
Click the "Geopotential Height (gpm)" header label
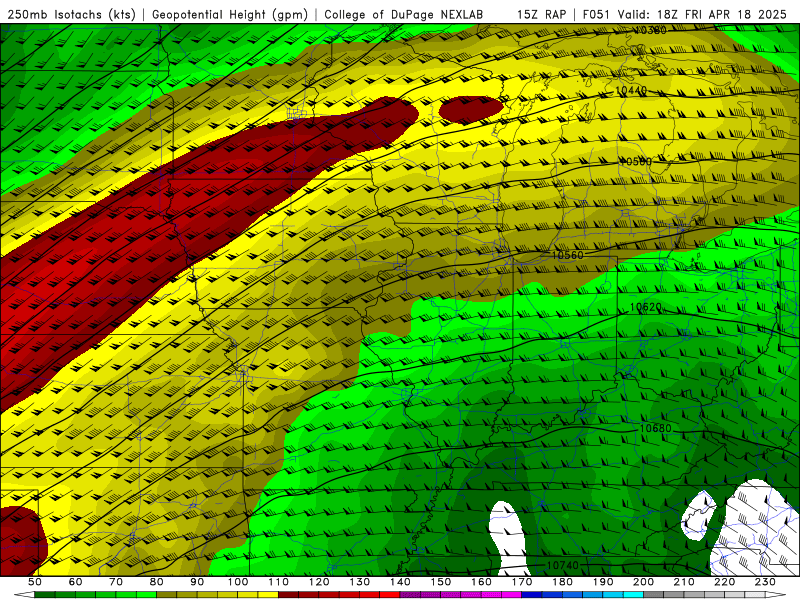pos(230,14)
